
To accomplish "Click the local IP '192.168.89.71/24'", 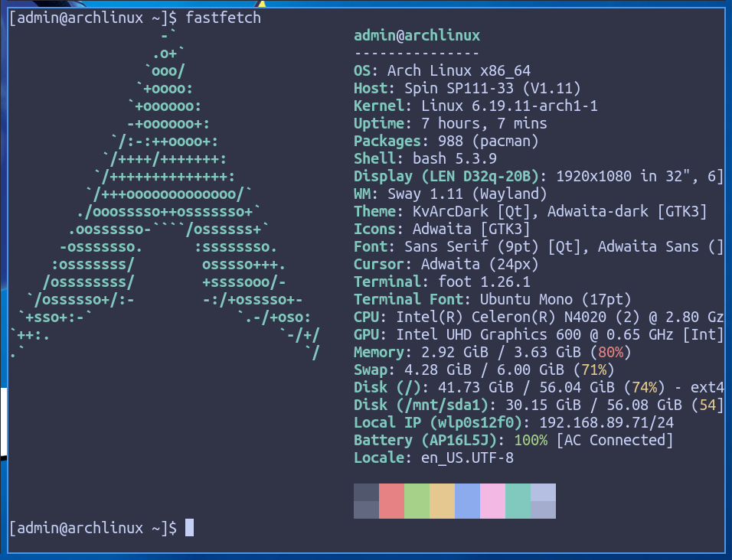I will 606,423.
